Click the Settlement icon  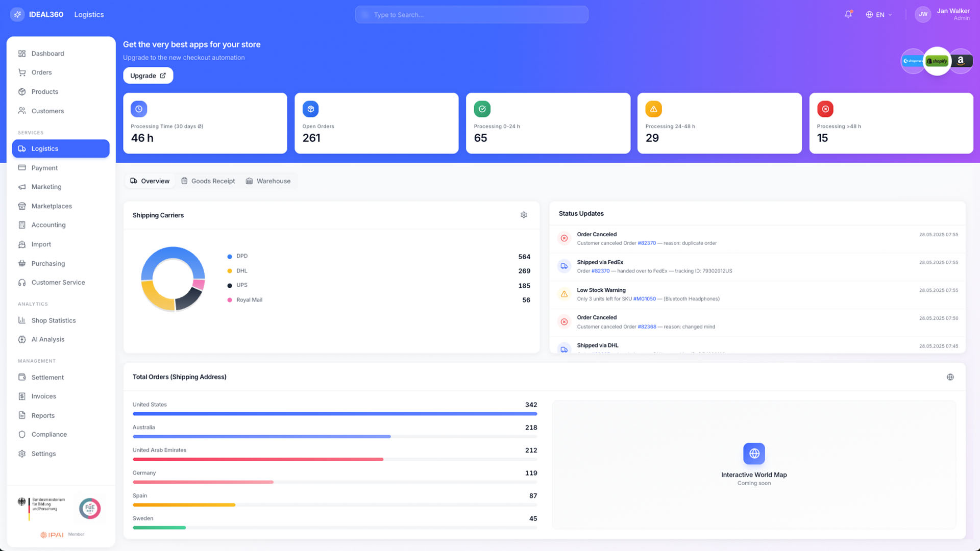(x=22, y=378)
